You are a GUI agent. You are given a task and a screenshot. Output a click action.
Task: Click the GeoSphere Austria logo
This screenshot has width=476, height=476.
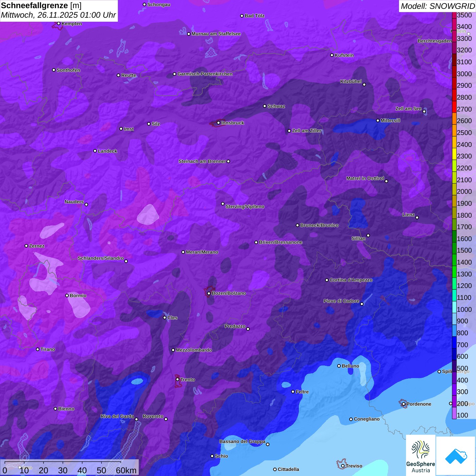[x=421, y=455]
